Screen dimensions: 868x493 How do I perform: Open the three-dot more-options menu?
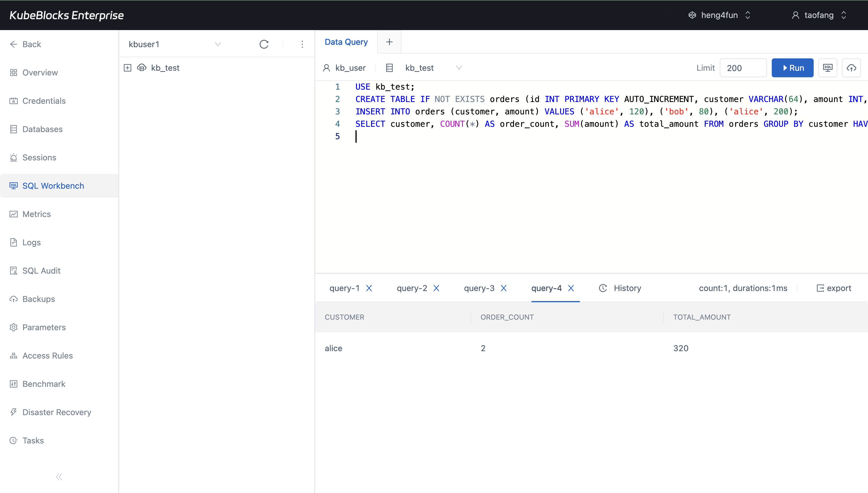point(302,44)
